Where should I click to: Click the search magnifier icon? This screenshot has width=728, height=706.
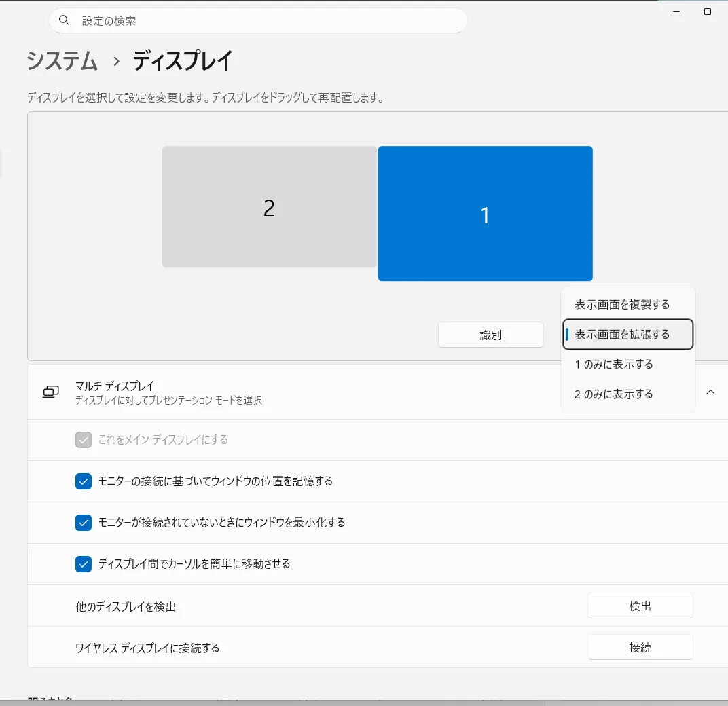point(64,20)
